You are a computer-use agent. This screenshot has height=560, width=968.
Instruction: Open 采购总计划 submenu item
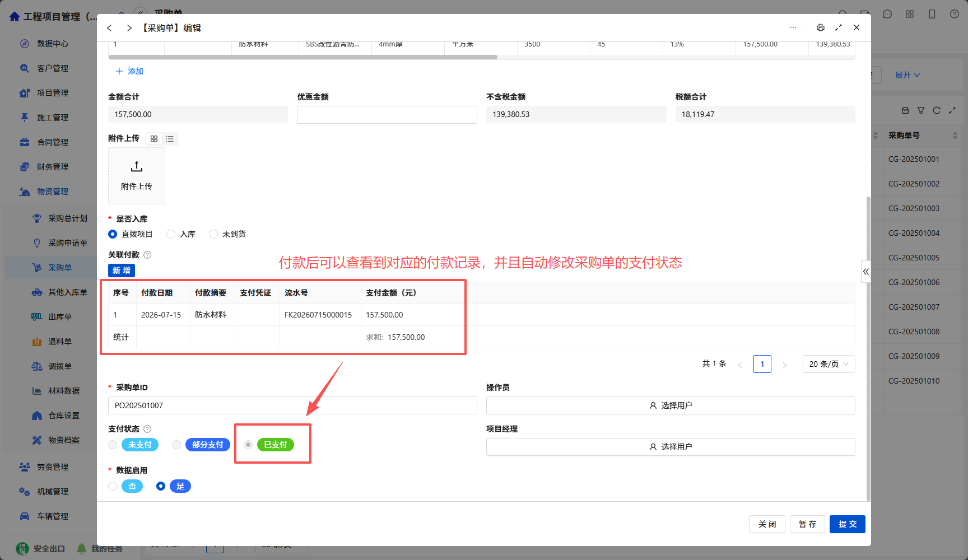tap(67, 218)
